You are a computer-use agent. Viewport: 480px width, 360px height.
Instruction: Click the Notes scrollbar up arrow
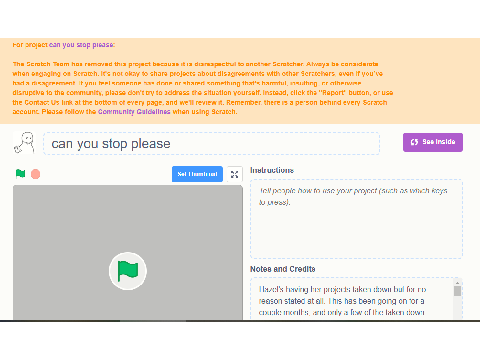coord(457,282)
